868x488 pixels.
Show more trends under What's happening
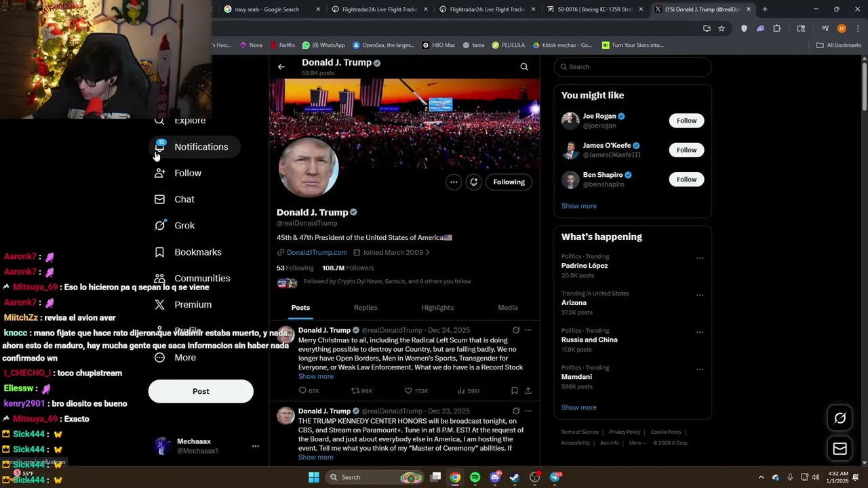(579, 407)
